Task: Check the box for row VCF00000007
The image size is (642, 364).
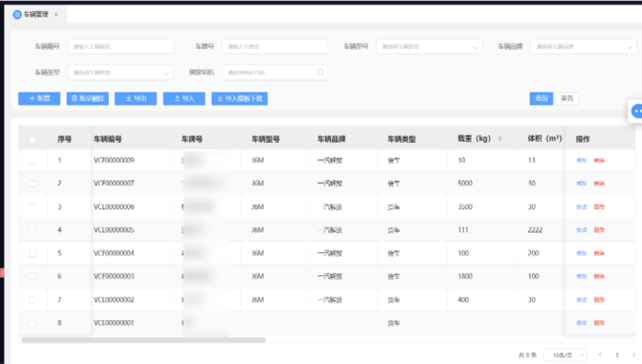Action: pos(32,183)
